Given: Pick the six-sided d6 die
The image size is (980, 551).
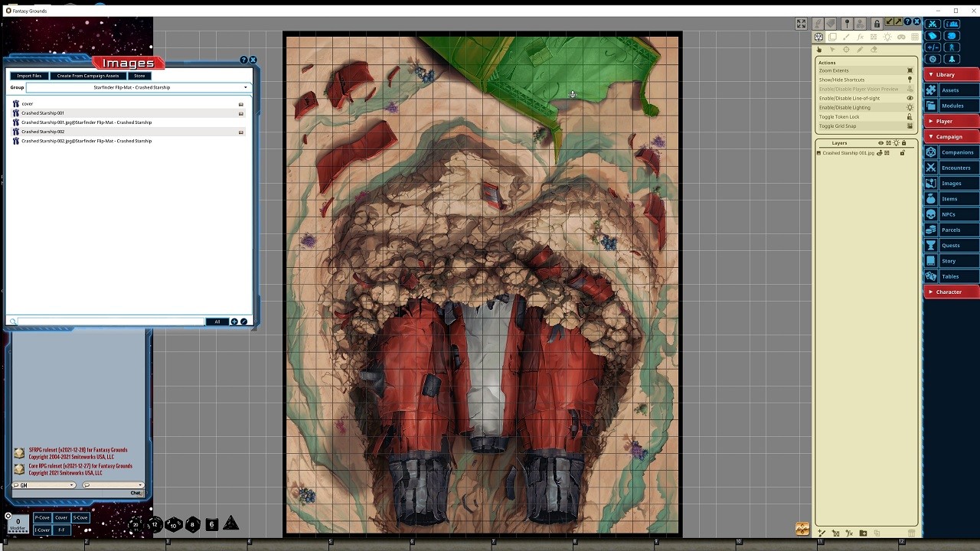Looking at the screenshot, I should pos(211,524).
